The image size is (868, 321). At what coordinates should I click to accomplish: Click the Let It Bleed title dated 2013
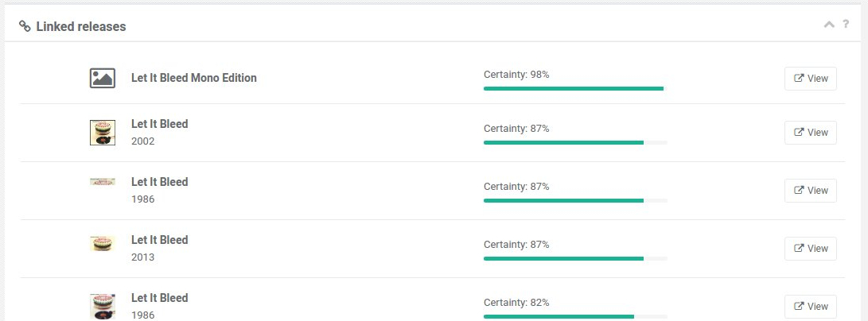click(159, 240)
